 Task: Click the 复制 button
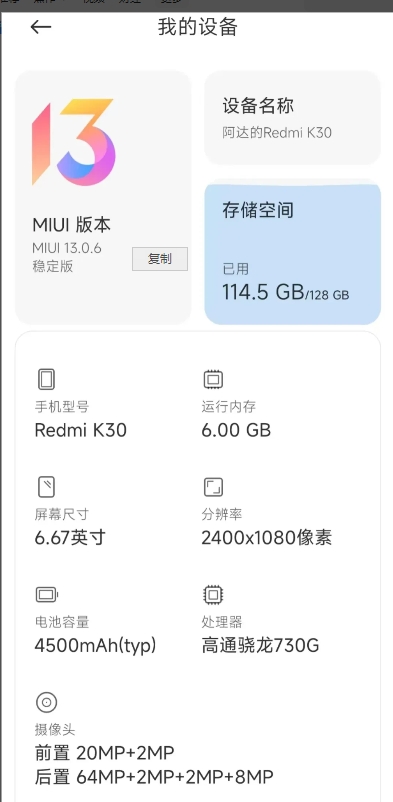160,259
